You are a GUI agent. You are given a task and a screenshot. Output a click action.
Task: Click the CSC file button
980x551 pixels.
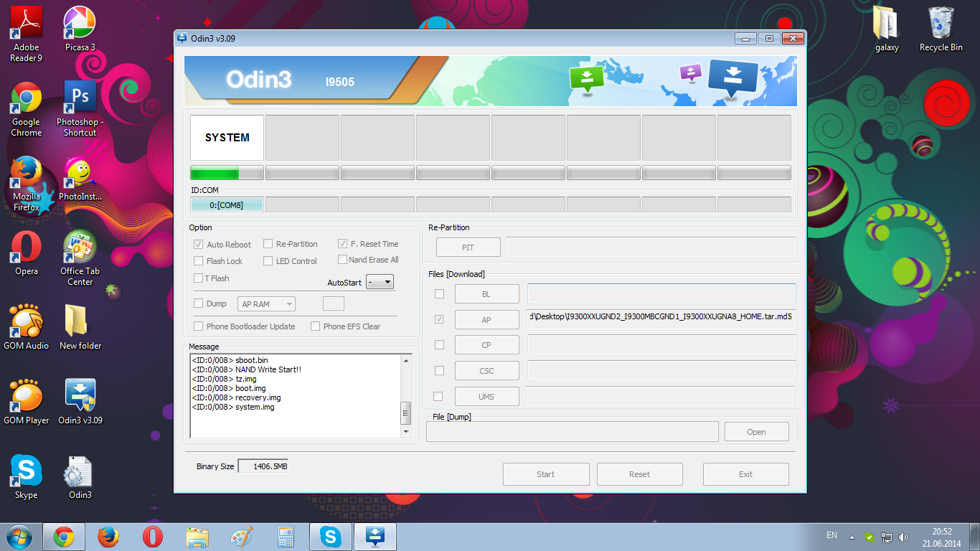coord(486,371)
